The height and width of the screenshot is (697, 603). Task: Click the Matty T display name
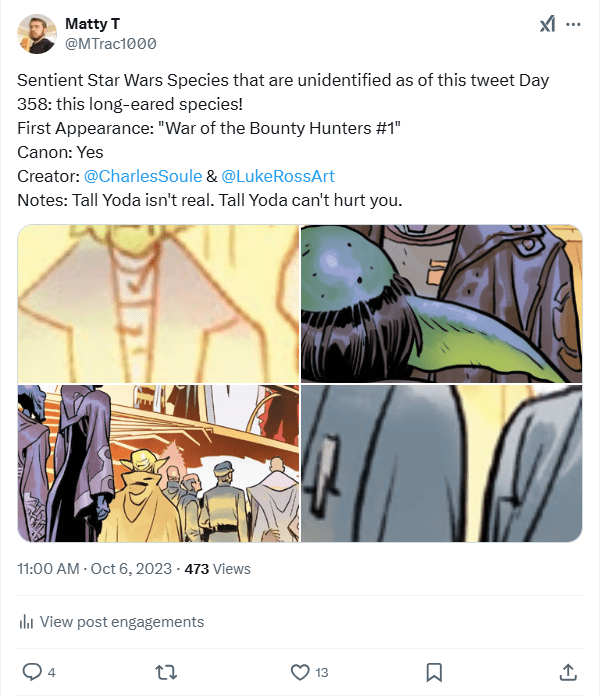pos(95,23)
